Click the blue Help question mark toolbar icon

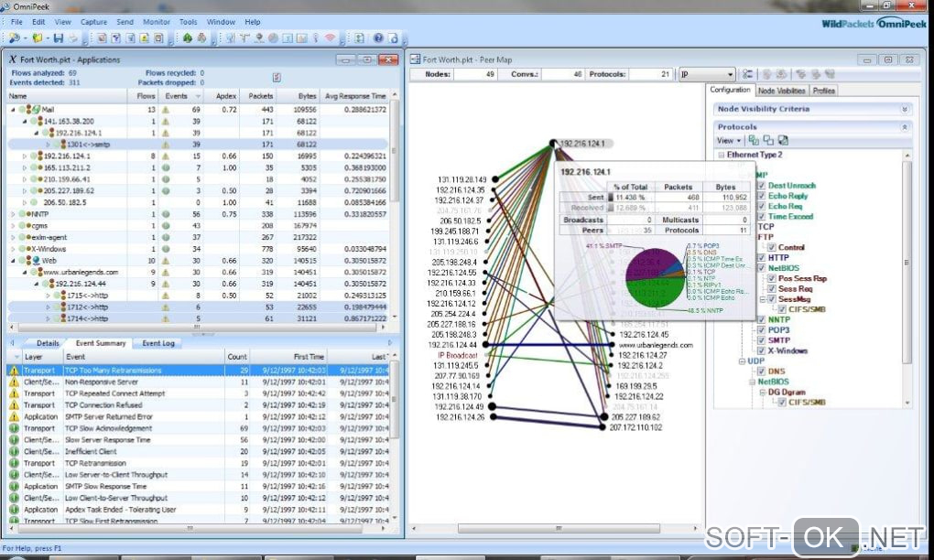[378, 38]
